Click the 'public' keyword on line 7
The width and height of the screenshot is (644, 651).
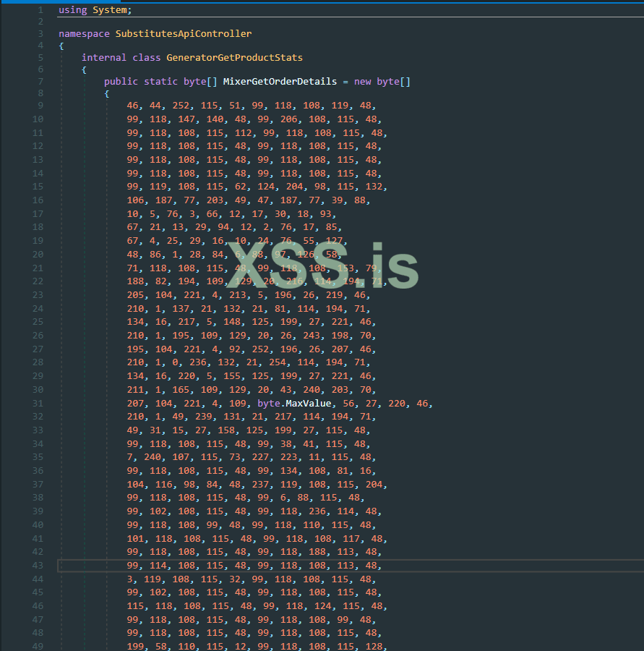[121, 81]
